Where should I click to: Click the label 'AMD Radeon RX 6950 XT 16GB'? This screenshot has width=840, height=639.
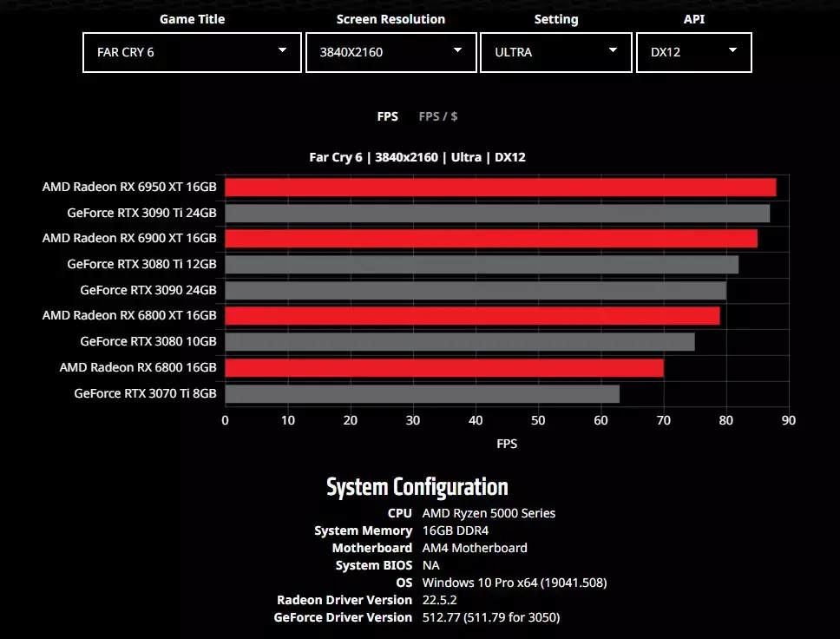129,187
